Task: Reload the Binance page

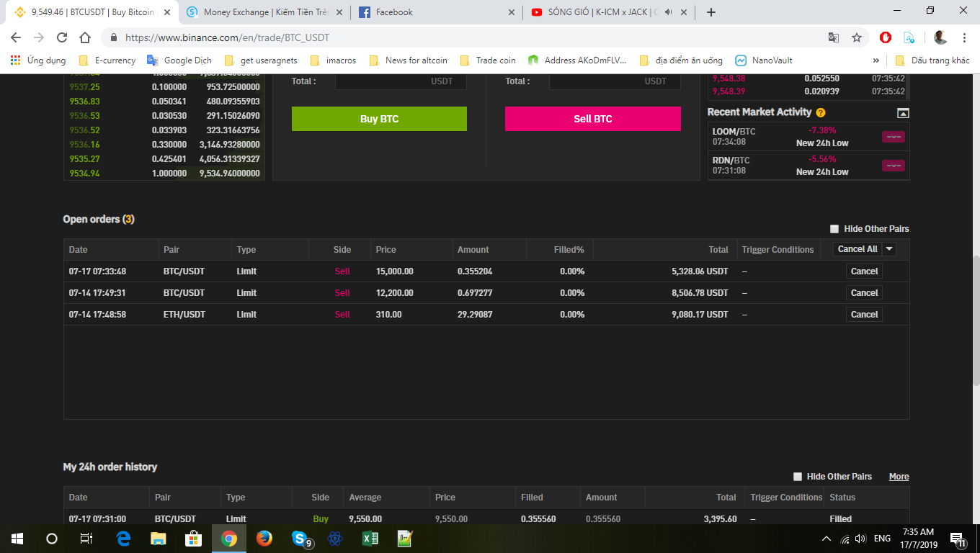Action: pyautogui.click(x=62, y=37)
